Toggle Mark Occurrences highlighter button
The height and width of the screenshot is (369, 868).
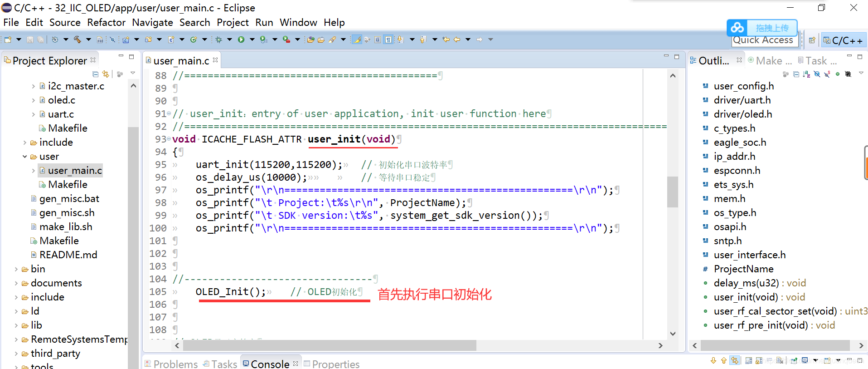pos(357,39)
